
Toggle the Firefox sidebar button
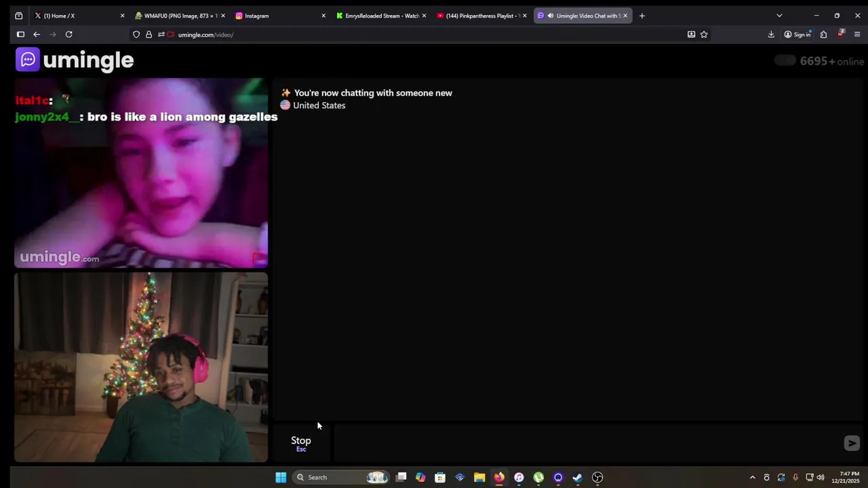click(x=20, y=35)
